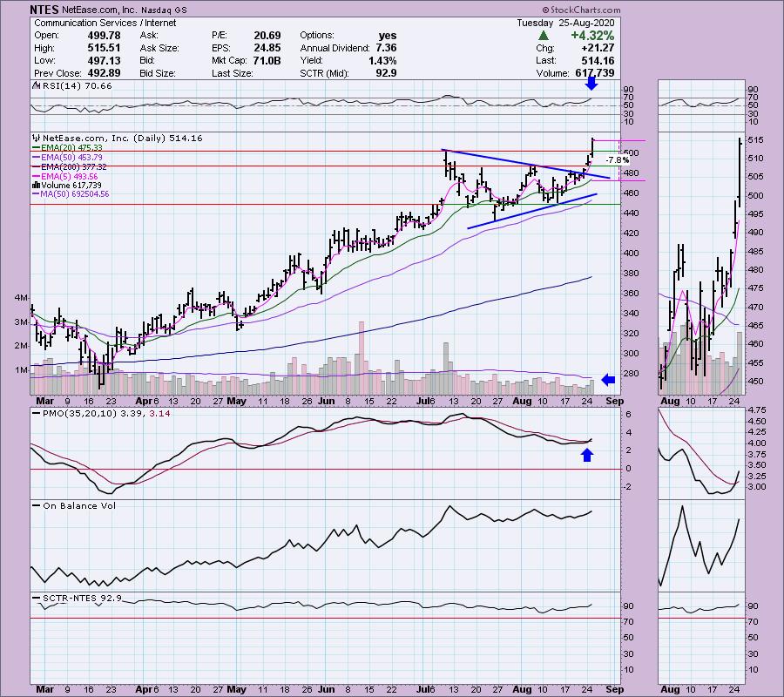Screen dimensions: 784x697
Task: Click the Mkt Cap value 71.0B
Action: point(266,60)
